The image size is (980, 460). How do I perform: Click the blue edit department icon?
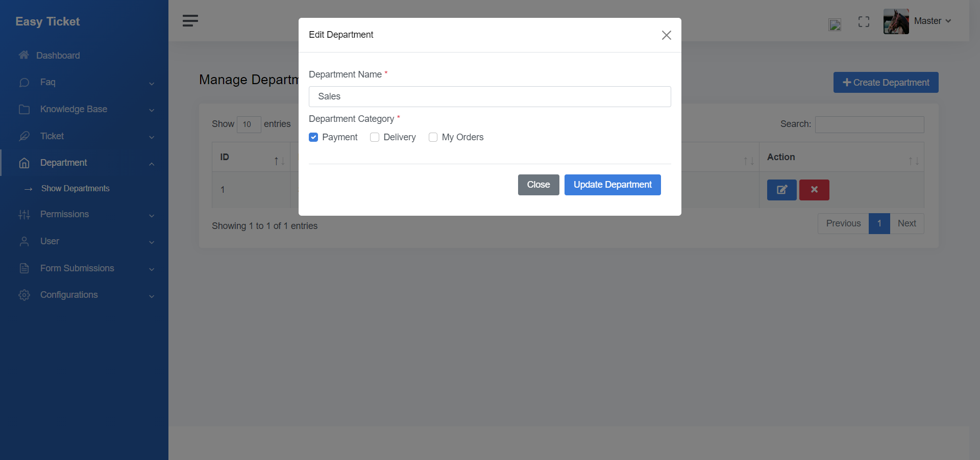point(781,190)
